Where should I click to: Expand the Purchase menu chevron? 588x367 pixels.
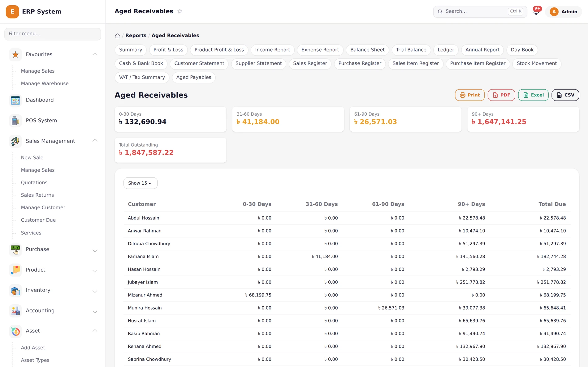(95, 251)
